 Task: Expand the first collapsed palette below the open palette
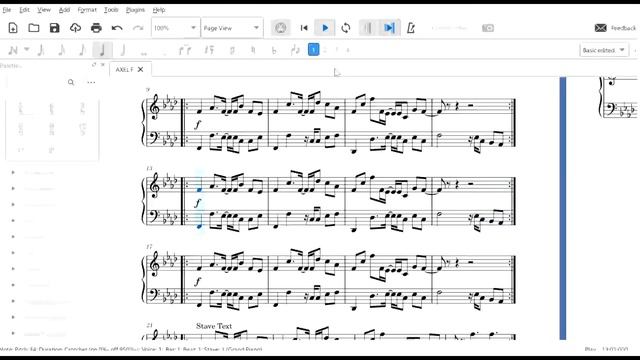click(x=13, y=173)
